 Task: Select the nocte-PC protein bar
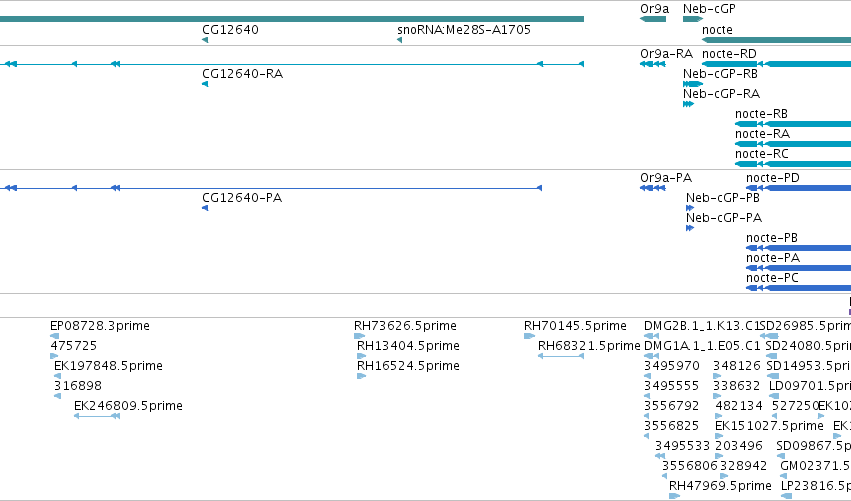pos(798,288)
